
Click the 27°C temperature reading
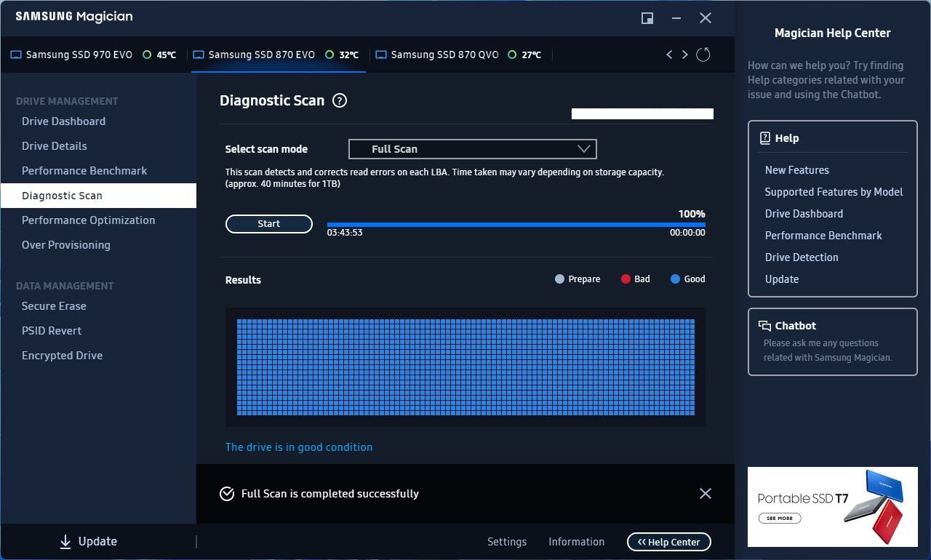[x=531, y=55]
